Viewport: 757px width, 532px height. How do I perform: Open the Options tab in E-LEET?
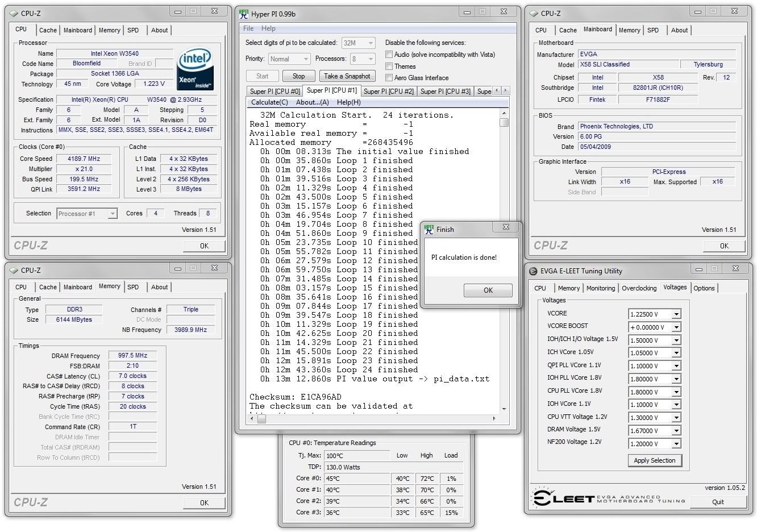[704, 289]
